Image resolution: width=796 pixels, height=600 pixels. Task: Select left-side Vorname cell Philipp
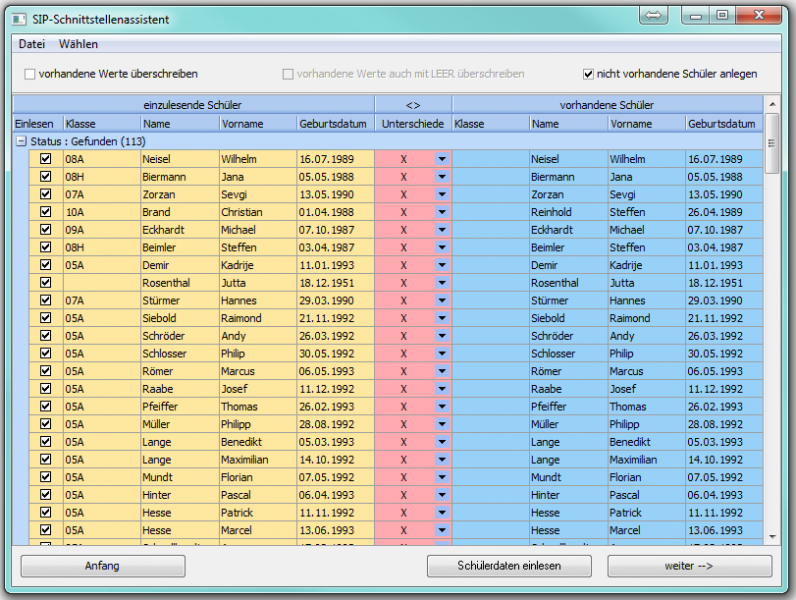click(258, 424)
